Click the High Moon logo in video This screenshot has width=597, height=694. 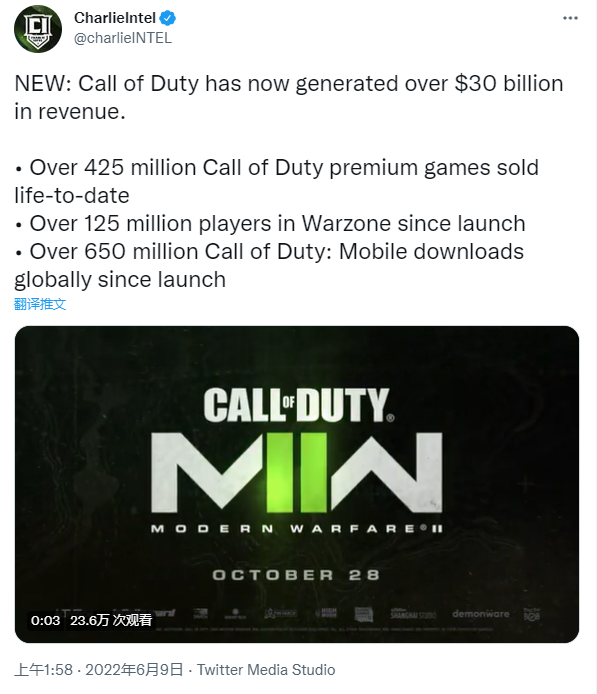coord(326,613)
